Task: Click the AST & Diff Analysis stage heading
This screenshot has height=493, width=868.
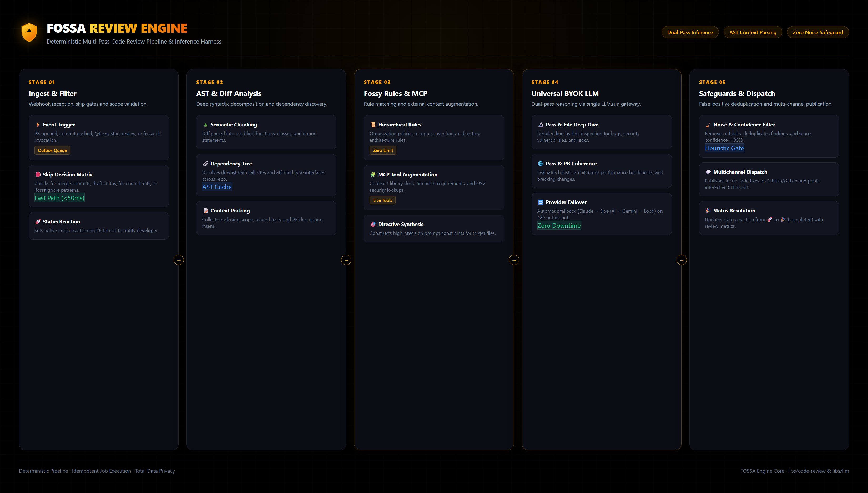Action: [229, 93]
